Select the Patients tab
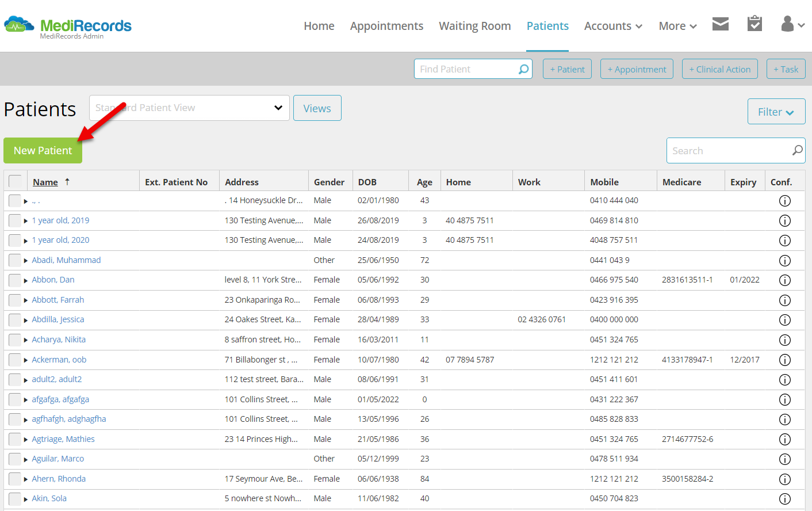Screen dimensions: 812x511 coord(547,26)
